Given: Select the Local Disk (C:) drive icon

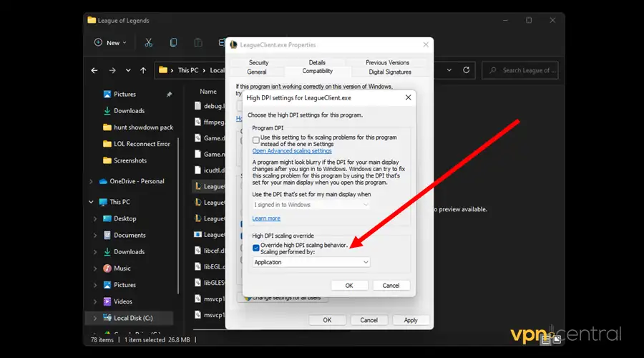Looking at the screenshot, I should tap(107, 318).
